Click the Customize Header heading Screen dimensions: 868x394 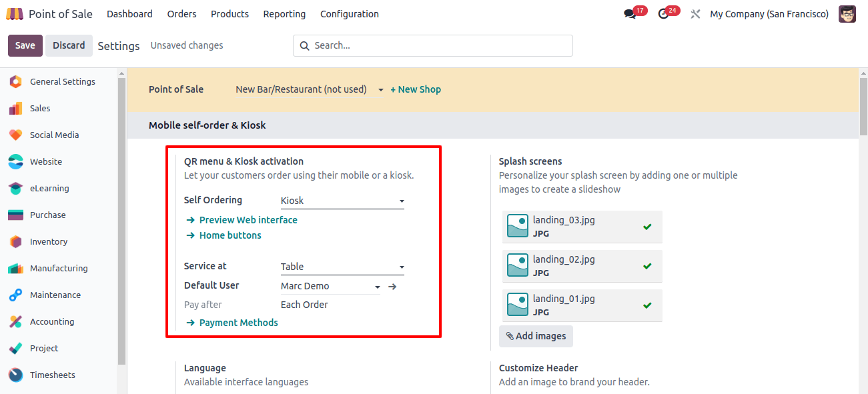(538, 368)
